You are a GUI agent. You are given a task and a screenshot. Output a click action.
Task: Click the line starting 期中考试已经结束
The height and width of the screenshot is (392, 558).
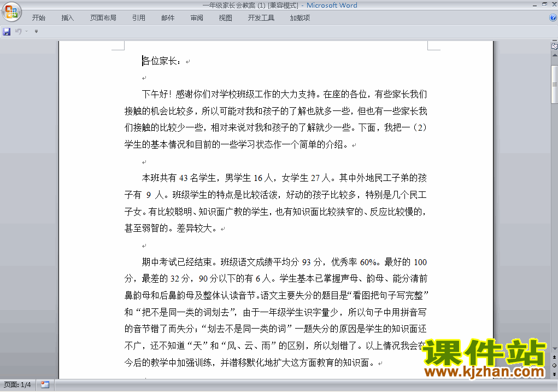point(284,262)
